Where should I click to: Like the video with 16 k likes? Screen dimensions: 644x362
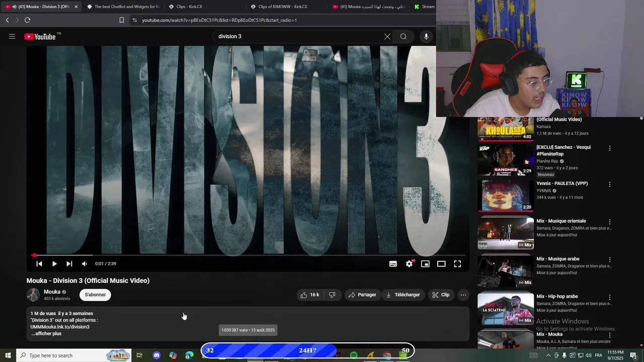tap(309, 295)
